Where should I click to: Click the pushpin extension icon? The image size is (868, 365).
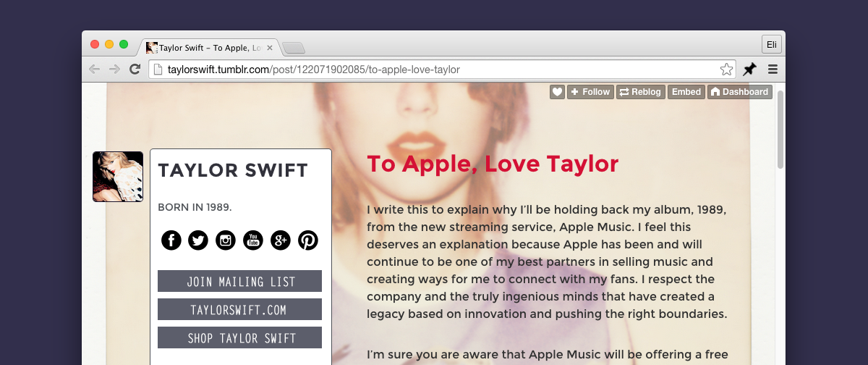point(749,70)
